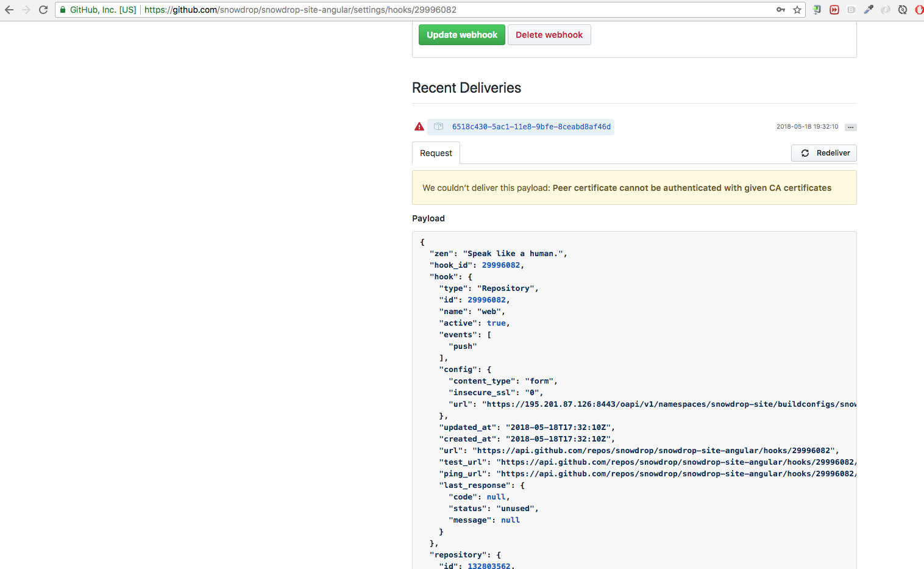Click the "test_url" api.github.com line

[x=647, y=462]
